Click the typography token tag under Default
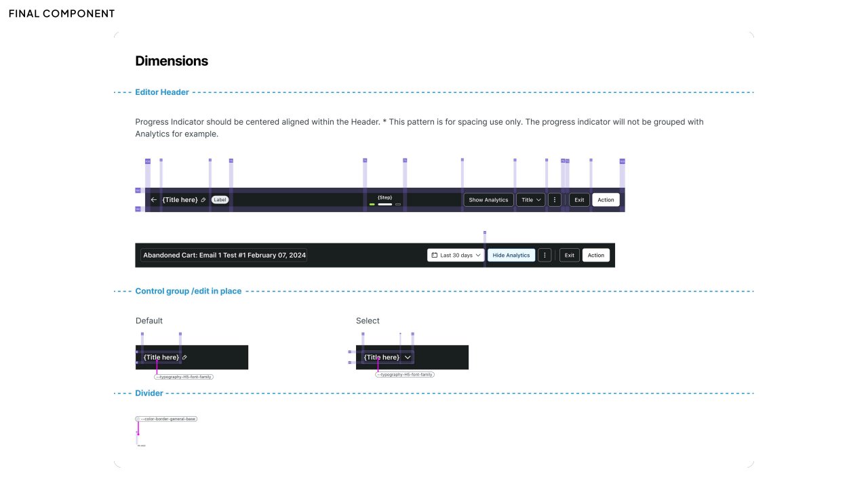The image size is (868, 488). [x=184, y=376]
